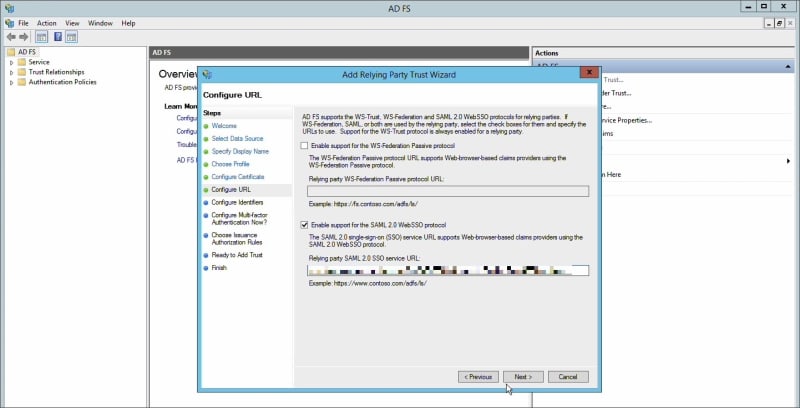Select the Specify Display Name step
Image resolution: width=800 pixels, height=408 pixels.
pyautogui.click(x=240, y=151)
